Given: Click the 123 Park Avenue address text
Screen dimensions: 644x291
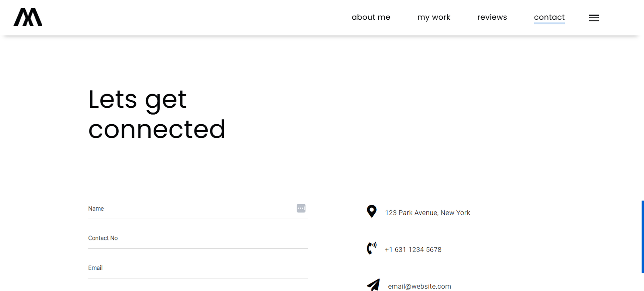Looking at the screenshot, I should [x=427, y=213].
